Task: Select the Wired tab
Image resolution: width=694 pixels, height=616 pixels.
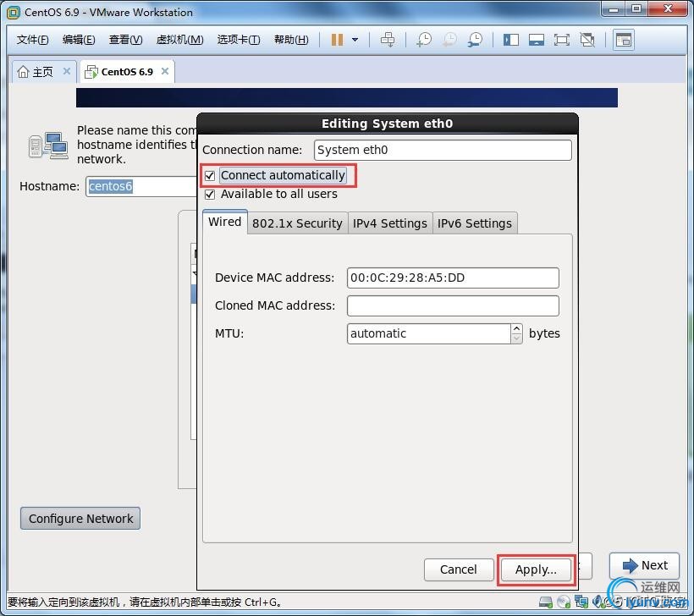Action: (x=225, y=222)
